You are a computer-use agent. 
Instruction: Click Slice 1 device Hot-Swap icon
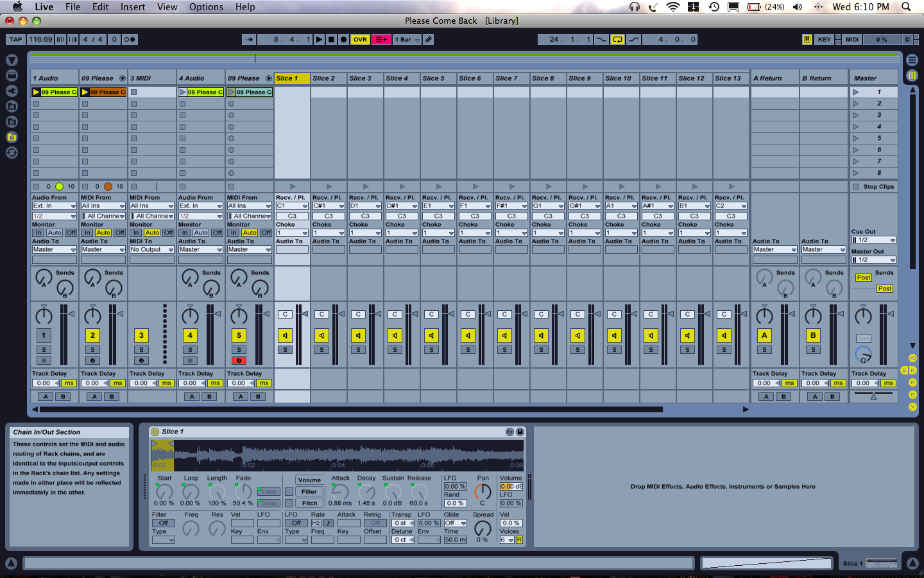(x=509, y=432)
